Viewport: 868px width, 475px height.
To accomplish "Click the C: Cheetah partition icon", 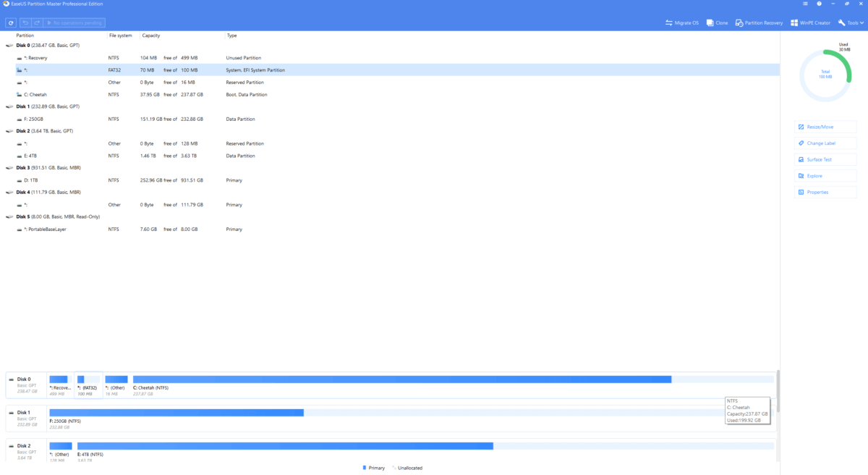I will [x=19, y=95].
